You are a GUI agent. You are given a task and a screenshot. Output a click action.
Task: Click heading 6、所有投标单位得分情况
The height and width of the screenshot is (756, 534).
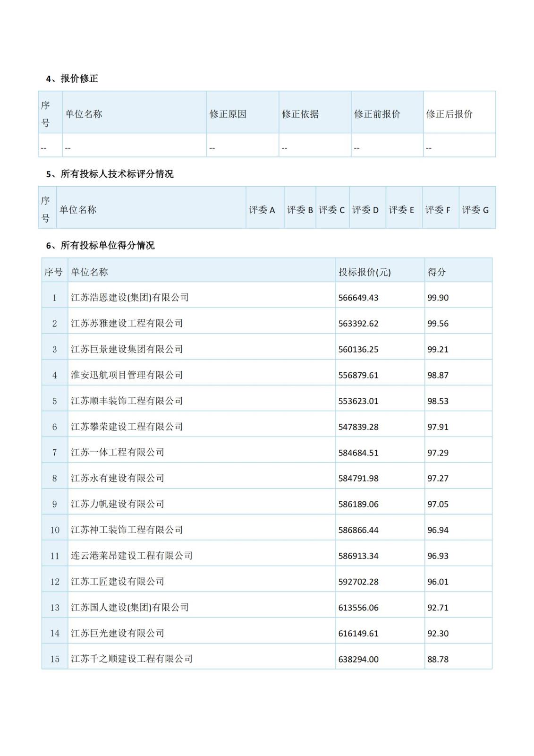tap(100, 246)
